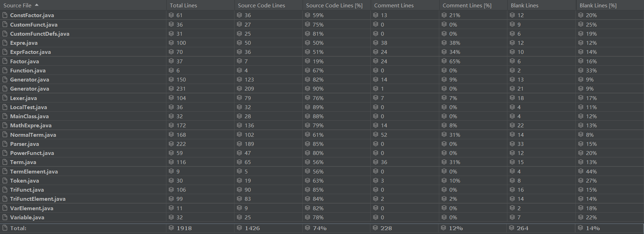The height and width of the screenshot is (234, 644).
Task: Click the stack icon beside total 1918
Action: (x=171, y=228)
